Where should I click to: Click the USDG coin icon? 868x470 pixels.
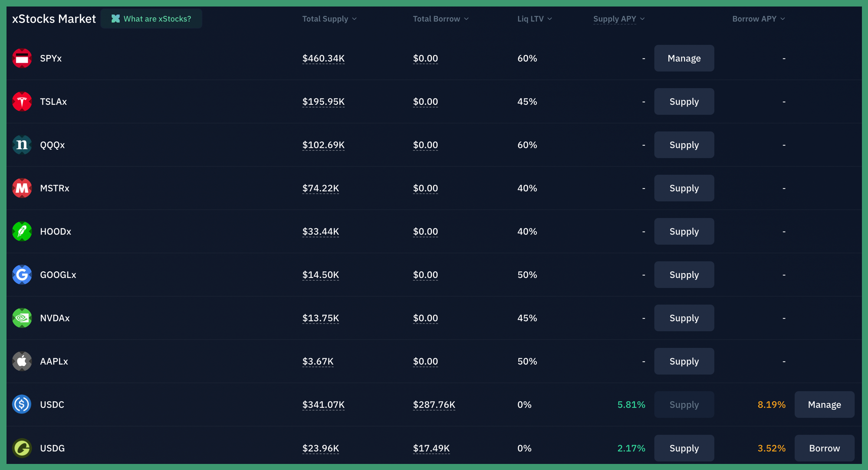click(x=22, y=448)
